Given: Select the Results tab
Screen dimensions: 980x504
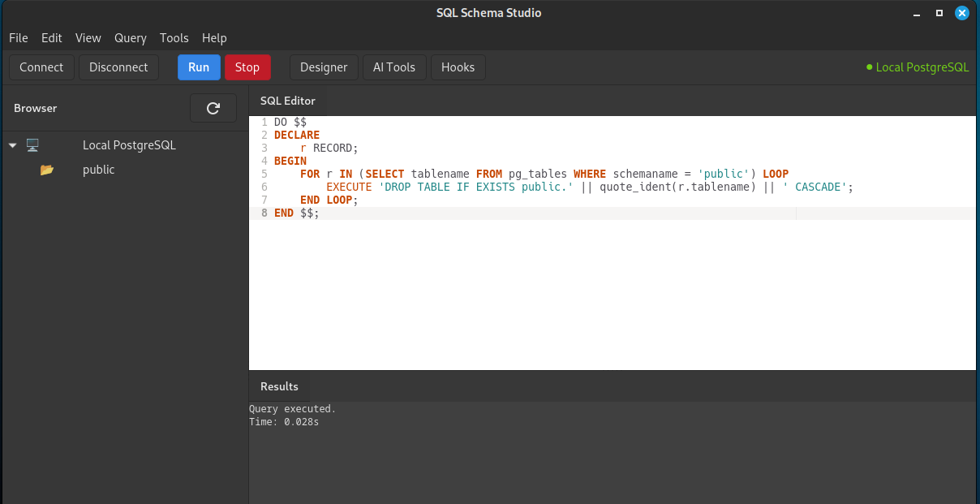Looking at the screenshot, I should (279, 386).
